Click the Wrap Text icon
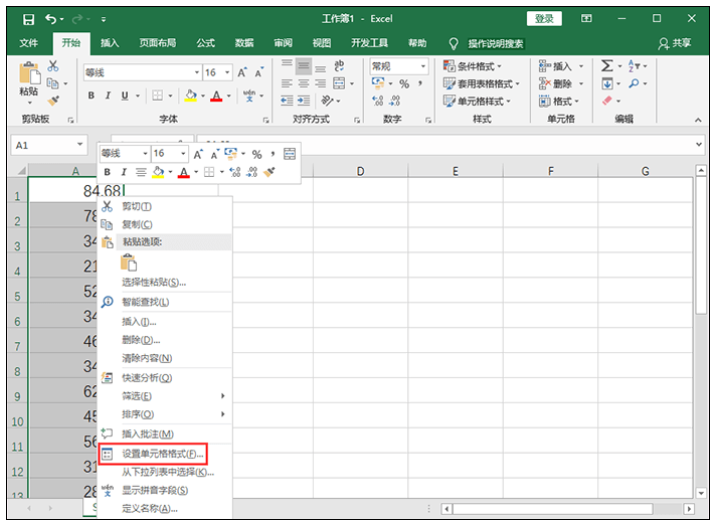This screenshot has height=524, width=725. pos(339,66)
